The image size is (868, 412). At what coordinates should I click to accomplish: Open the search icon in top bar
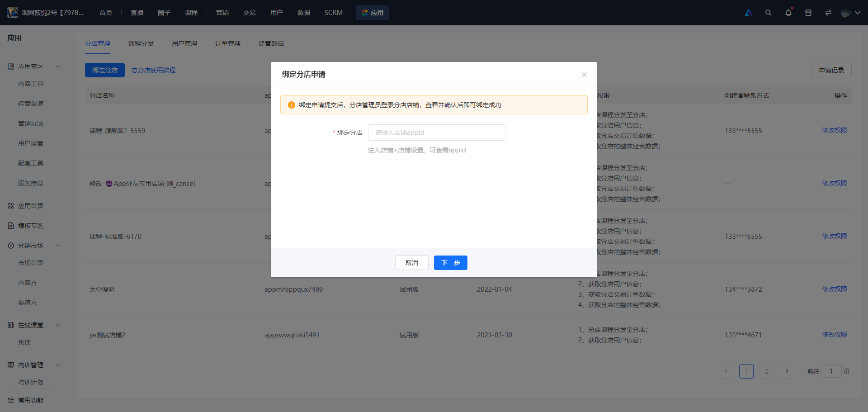tap(769, 13)
